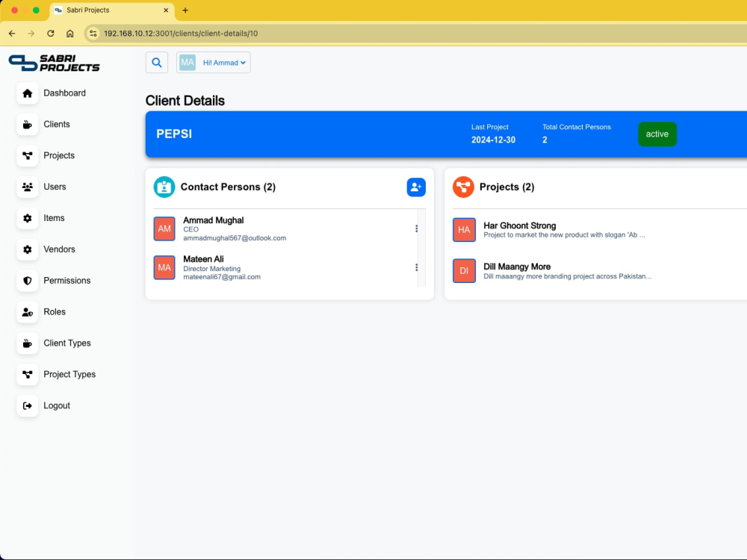The width and height of the screenshot is (747, 560).
Task: Open the search magnifier button
Action: click(x=157, y=63)
